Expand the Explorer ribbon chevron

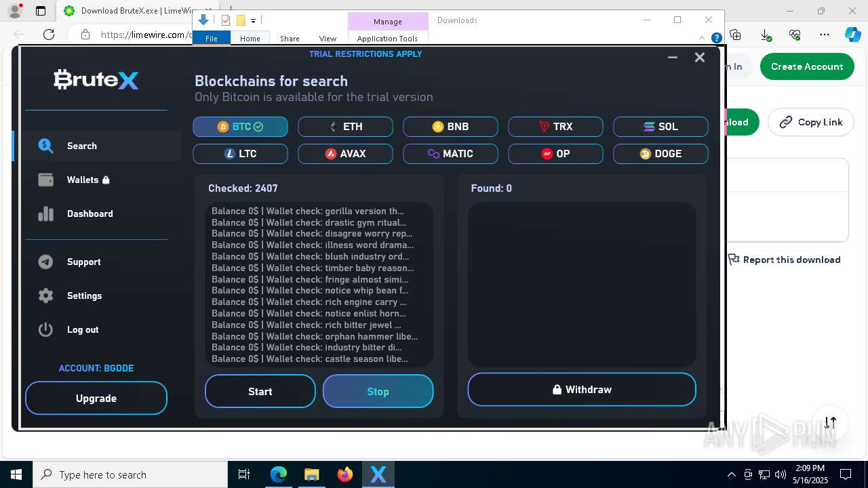702,39
